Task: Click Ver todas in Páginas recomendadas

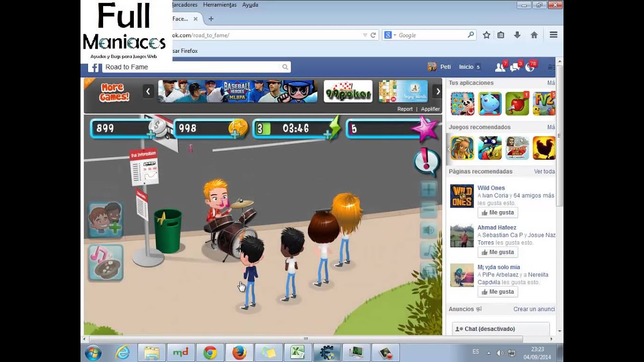Action: [544, 171]
